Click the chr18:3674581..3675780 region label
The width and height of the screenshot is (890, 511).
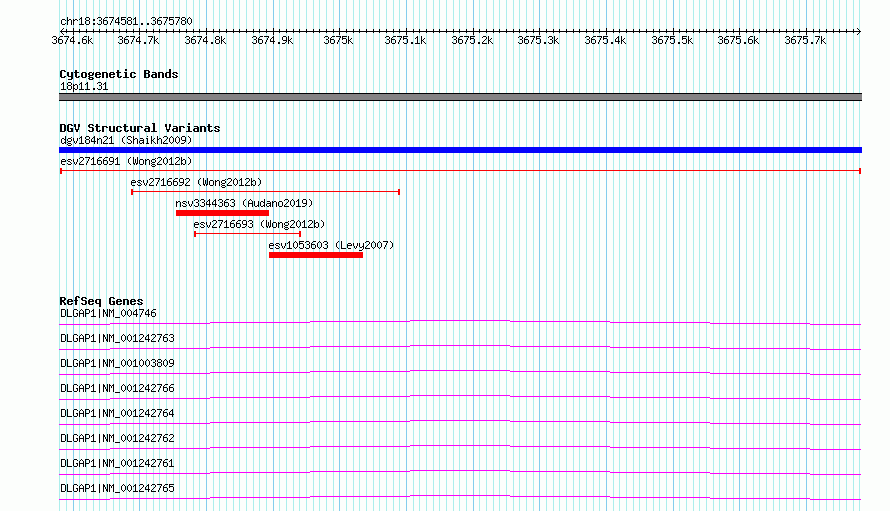[x=126, y=21]
